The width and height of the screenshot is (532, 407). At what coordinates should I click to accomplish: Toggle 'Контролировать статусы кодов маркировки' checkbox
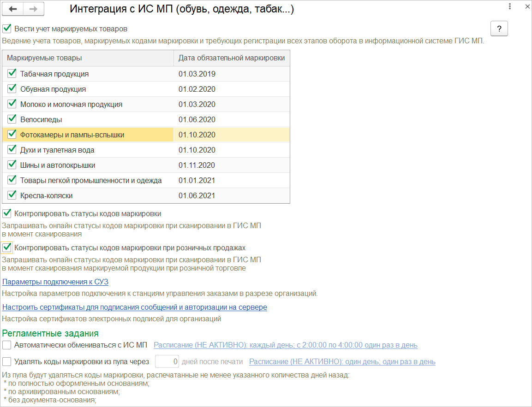click(7, 213)
